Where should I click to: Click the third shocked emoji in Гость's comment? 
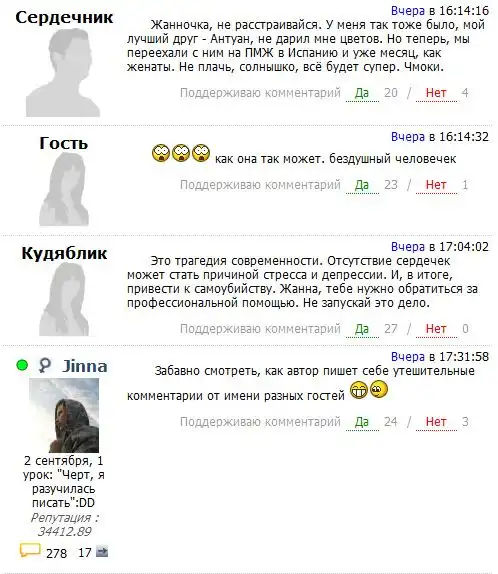pos(201,153)
